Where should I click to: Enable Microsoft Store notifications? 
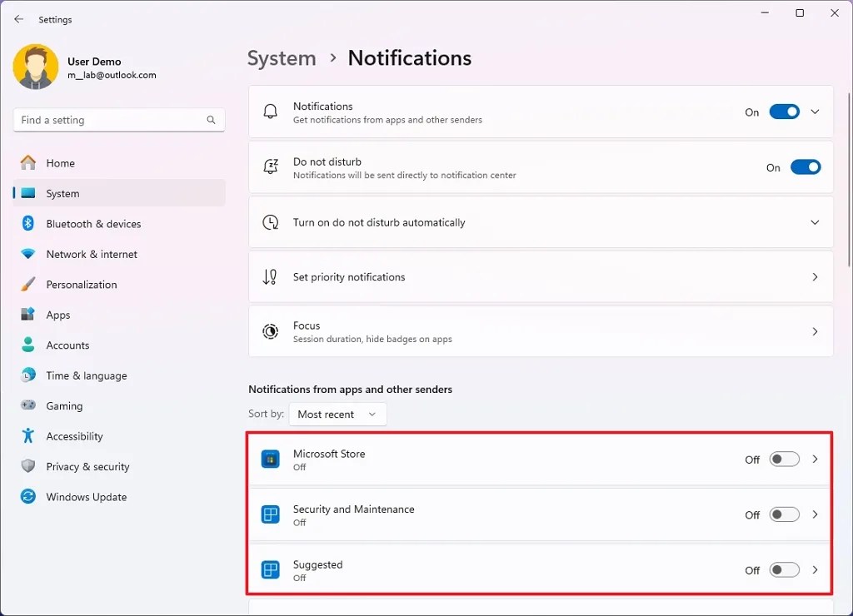[783, 459]
